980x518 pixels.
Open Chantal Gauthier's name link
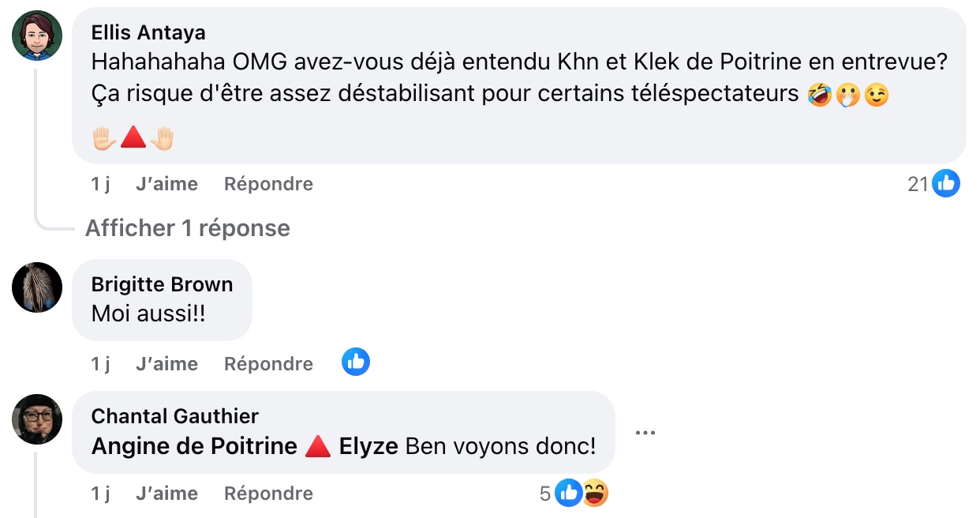click(174, 416)
